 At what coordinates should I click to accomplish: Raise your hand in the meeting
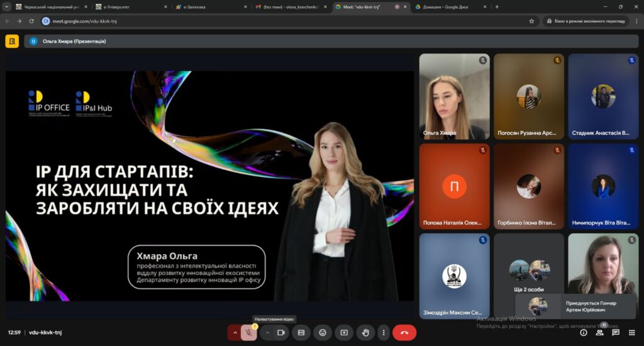point(365,332)
